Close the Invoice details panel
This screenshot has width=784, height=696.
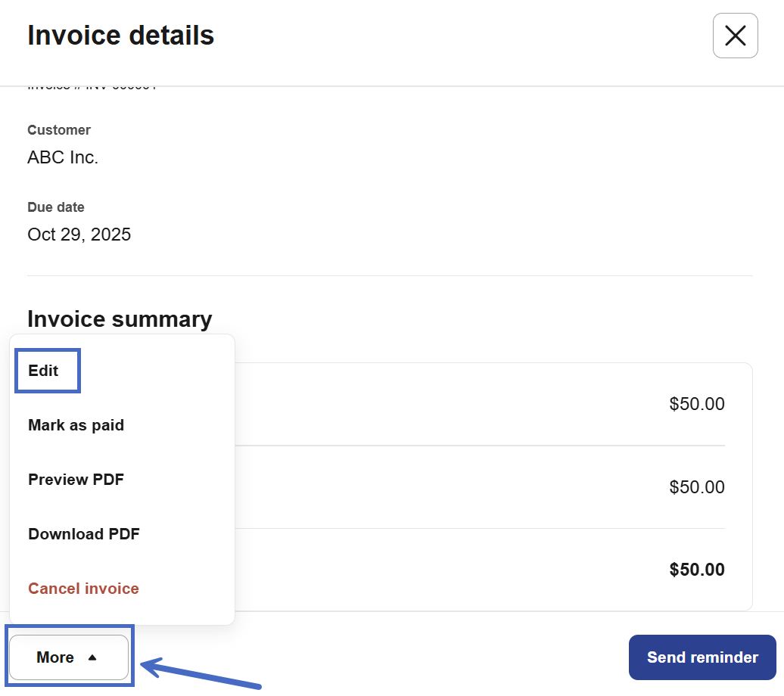[735, 36]
